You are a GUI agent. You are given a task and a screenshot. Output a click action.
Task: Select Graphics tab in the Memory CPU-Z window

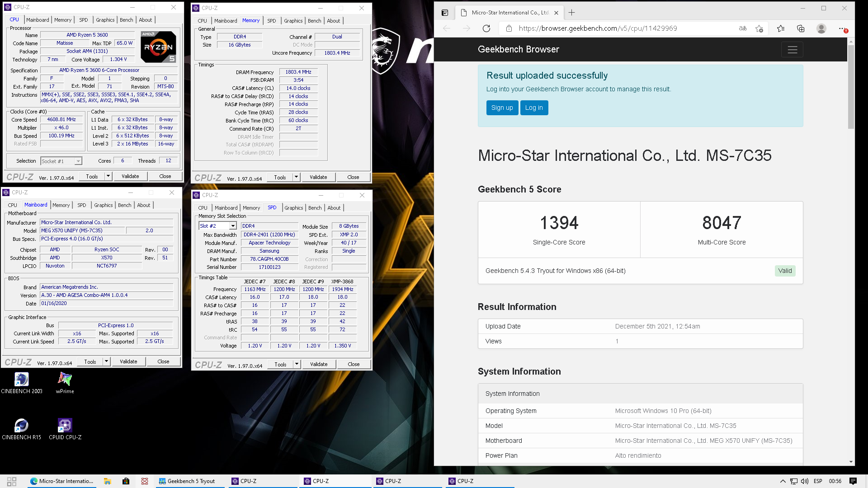(x=293, y=21)
